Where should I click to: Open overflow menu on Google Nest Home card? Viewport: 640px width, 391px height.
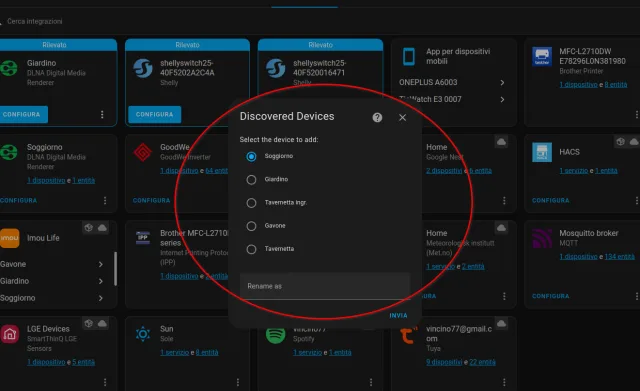pos(504,200)
